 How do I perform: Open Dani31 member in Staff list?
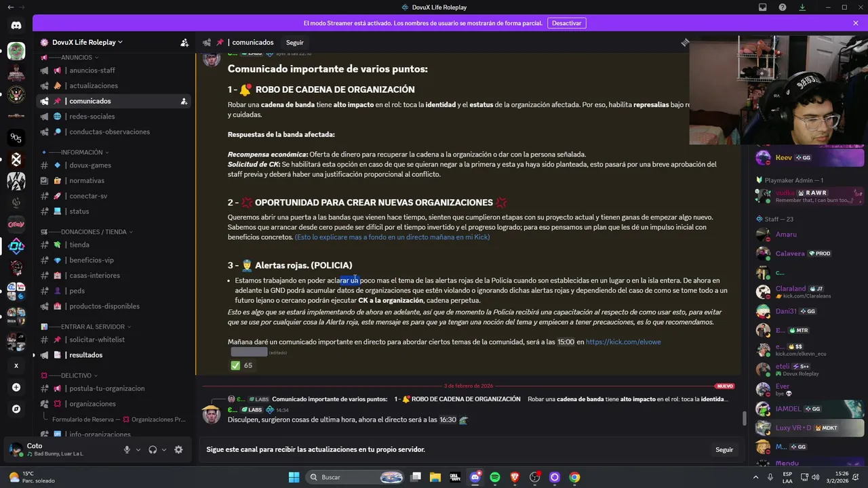click(810, 311)
